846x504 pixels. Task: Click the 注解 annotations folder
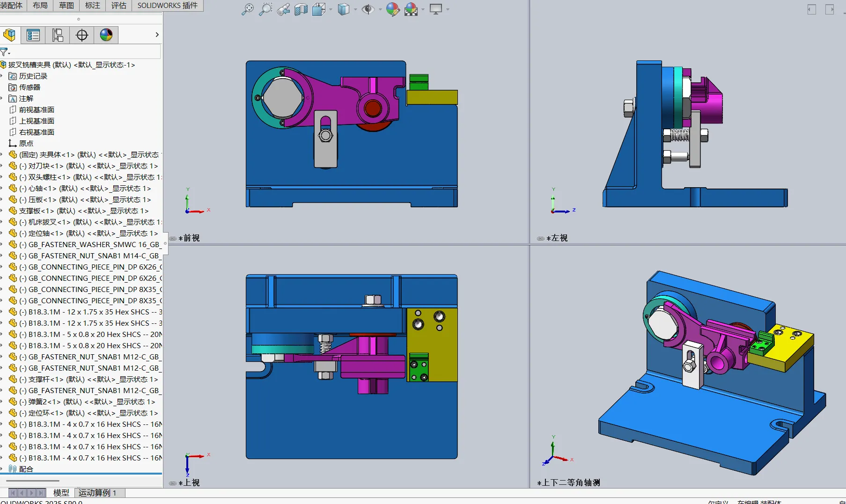[26, 98]
